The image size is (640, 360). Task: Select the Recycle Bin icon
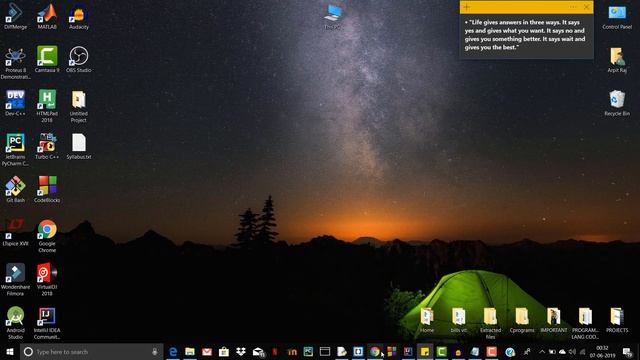coord(617,103)
